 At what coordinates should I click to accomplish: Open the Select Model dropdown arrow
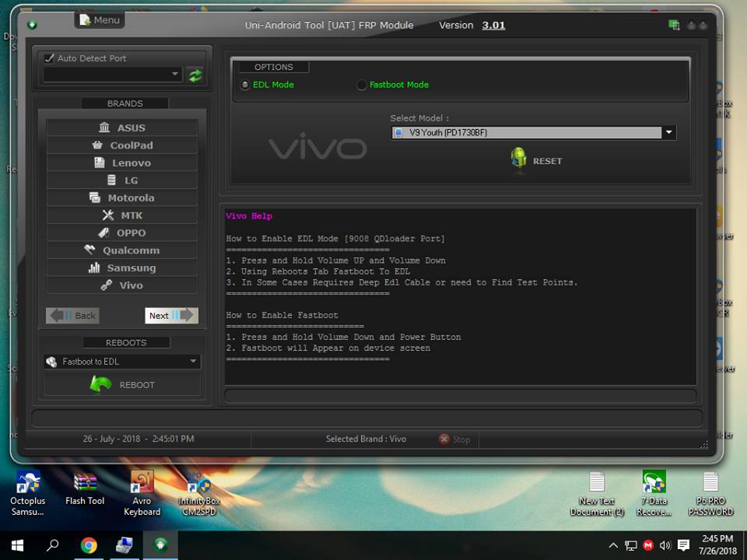pos(669,132)
